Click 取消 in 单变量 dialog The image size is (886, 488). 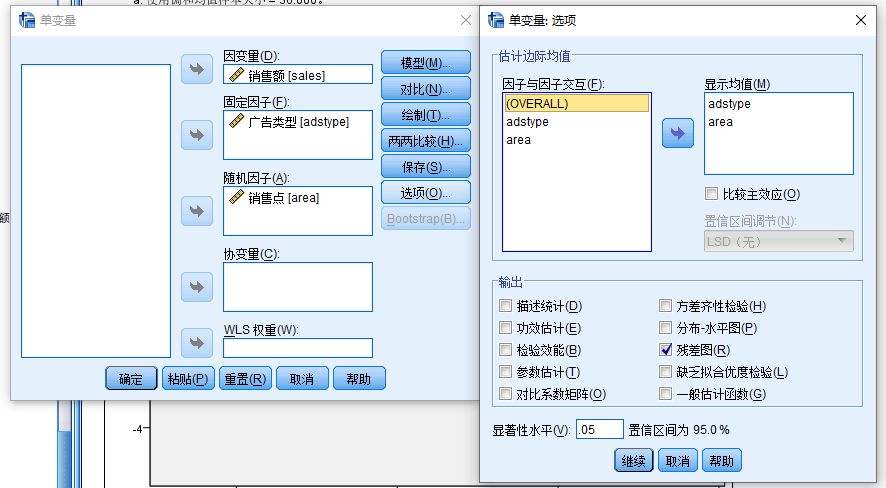pos(302,378)
